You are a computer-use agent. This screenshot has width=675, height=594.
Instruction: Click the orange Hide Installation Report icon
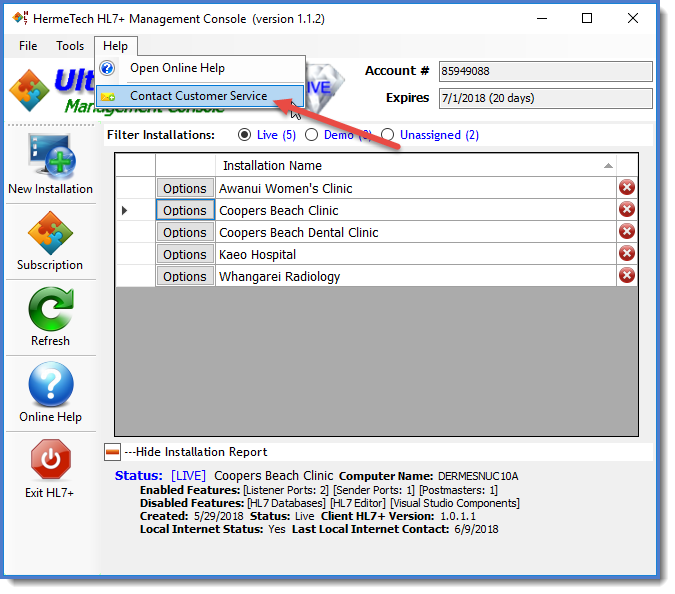112,452
